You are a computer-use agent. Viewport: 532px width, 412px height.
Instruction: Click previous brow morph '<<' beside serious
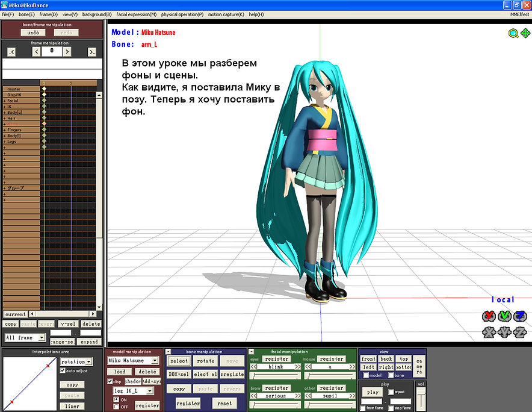pyautogui.click(x=254, y=396)
